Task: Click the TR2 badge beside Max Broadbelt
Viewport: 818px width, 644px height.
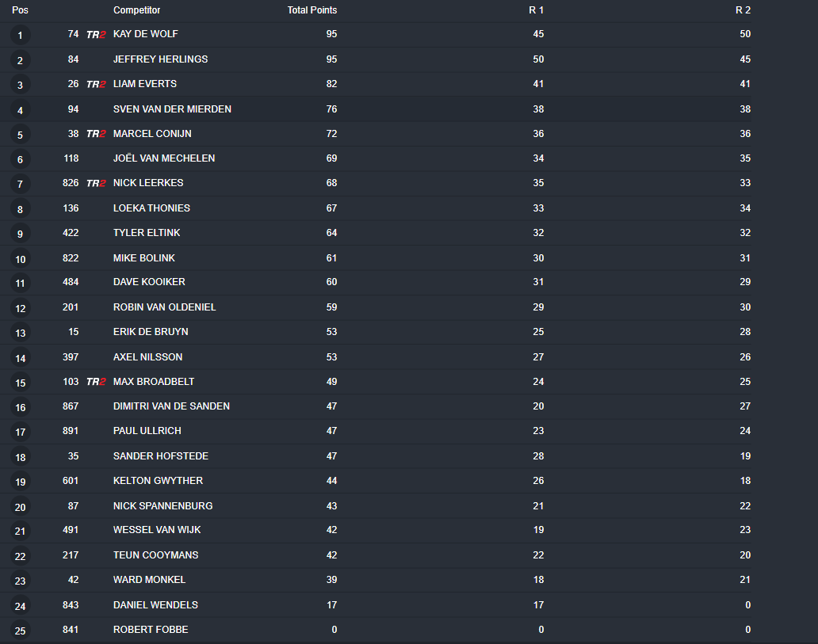Action: pyautogui.click(x=96, y=382)
